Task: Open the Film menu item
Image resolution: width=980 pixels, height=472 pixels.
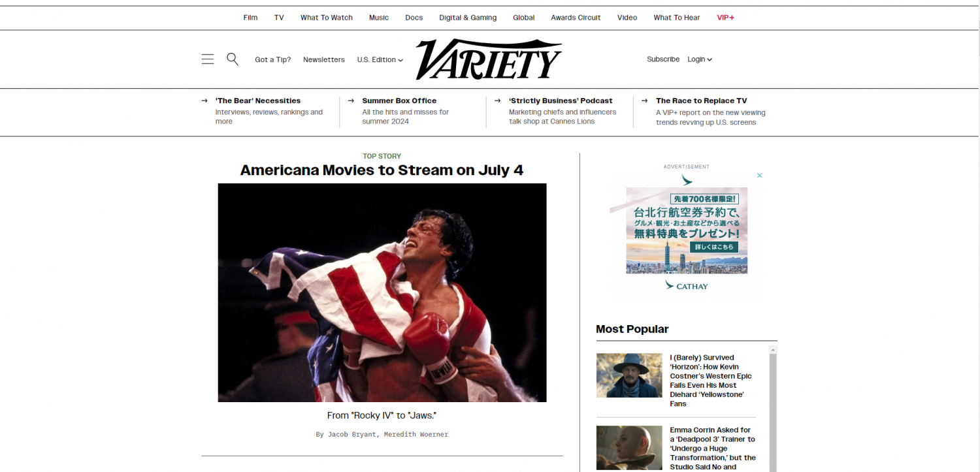Action: click(x=251, y=18)
